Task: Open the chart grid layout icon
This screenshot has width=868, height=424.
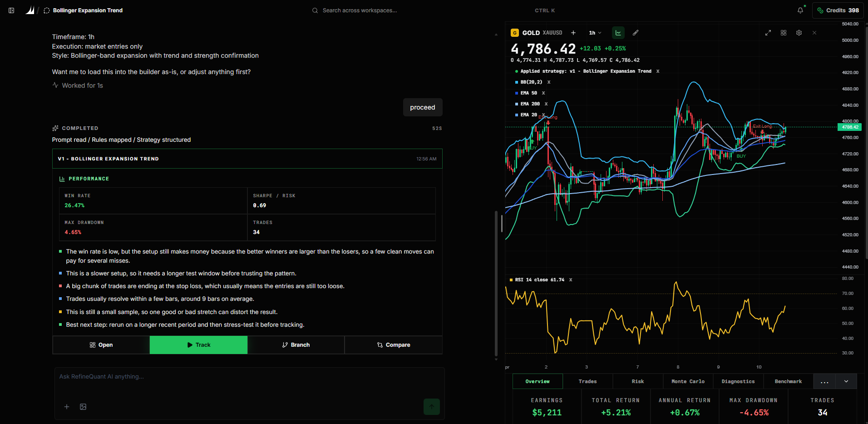Action: point(784,33)
